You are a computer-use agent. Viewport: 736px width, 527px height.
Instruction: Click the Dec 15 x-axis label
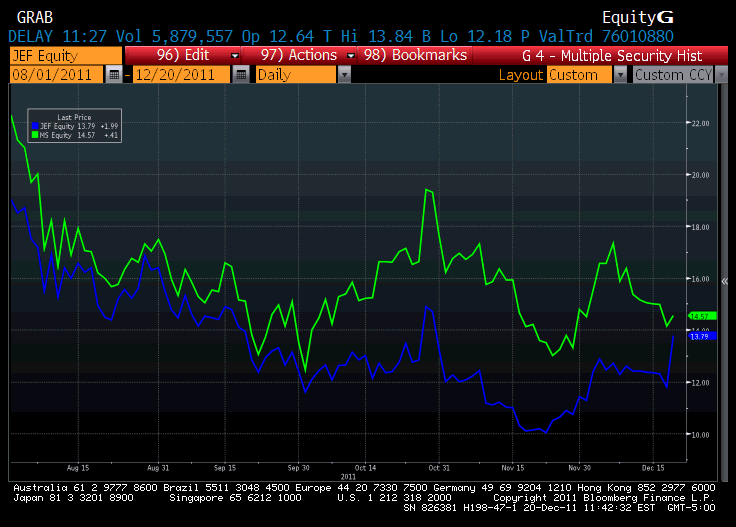click(x=653, y=468)
